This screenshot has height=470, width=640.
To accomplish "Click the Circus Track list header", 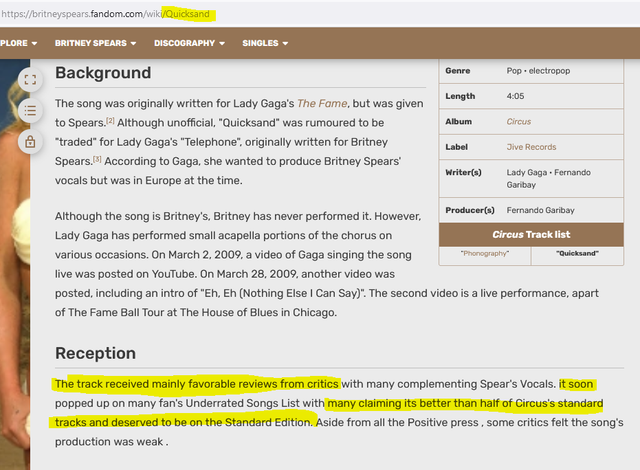I will pyautogui.click(x=531, y=235).
